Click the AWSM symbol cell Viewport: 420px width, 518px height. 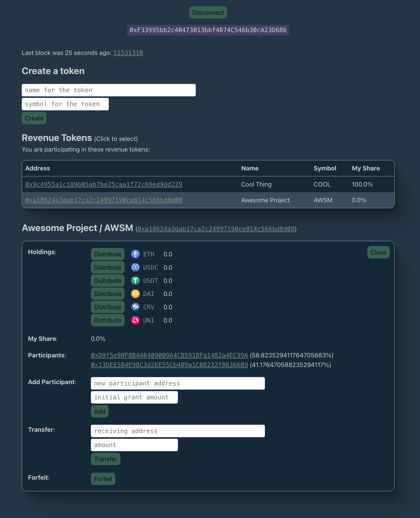[323, 200]
